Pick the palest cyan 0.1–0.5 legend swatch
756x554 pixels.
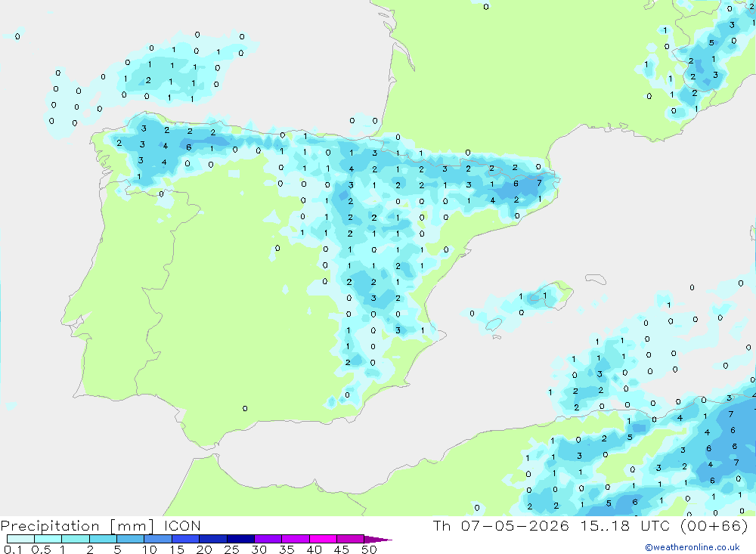[x=20, y=539]
